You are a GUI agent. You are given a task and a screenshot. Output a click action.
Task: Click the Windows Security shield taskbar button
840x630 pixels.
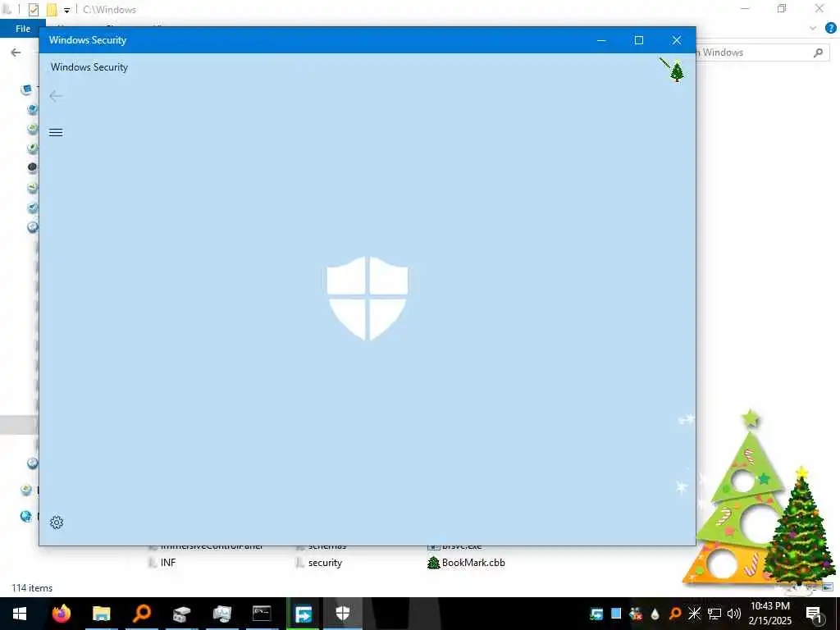(x=342, y=614)
